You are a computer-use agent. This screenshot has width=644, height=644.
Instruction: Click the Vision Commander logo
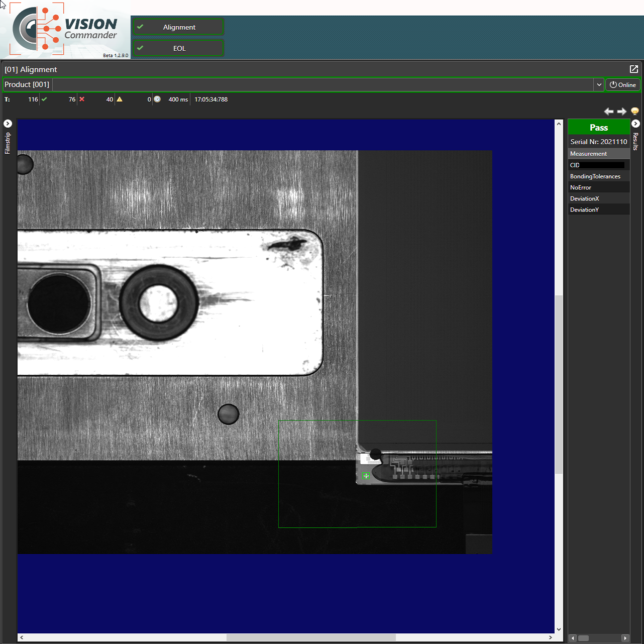(x=65, y=30)
